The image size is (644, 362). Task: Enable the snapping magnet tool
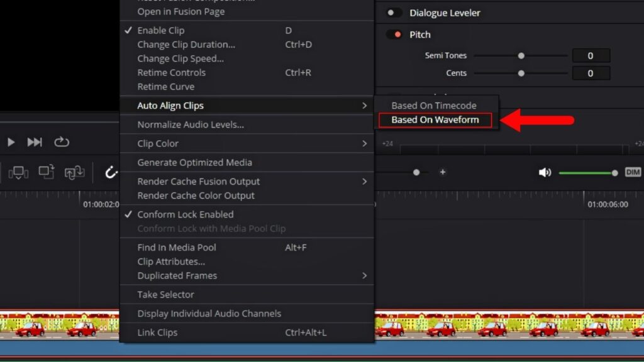111,172
